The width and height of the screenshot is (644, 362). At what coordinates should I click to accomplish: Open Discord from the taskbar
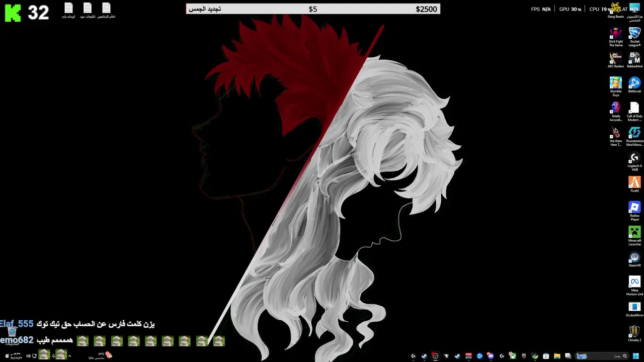pyautogui.click(x=490, y=356)
